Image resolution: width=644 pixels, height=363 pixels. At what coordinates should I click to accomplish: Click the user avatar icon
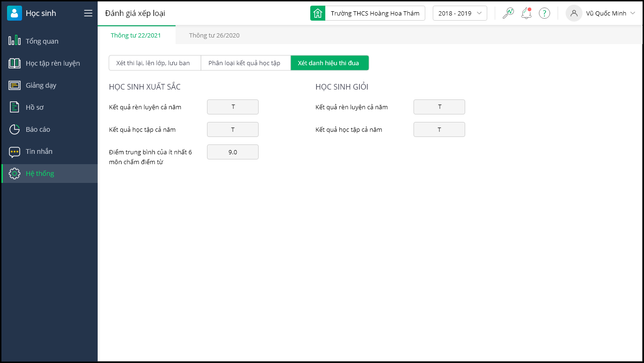pyautogui.click(x=574, y=13)
